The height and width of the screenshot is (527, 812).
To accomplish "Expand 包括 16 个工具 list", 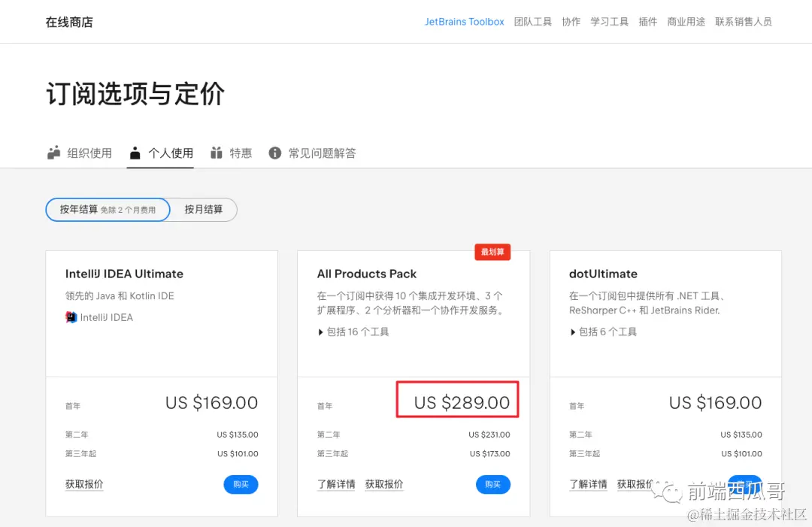I will 356,332.
